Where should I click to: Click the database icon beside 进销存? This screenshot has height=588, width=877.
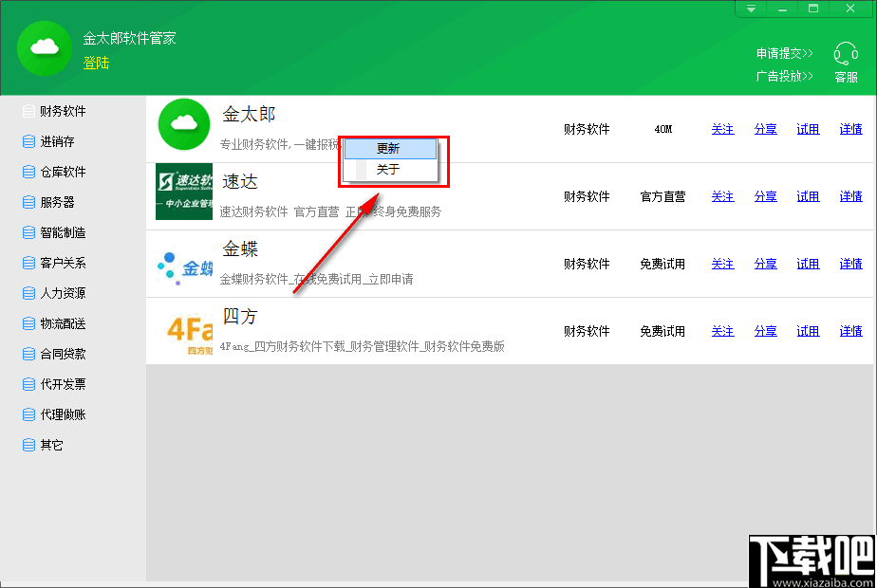tap(28, 141)
